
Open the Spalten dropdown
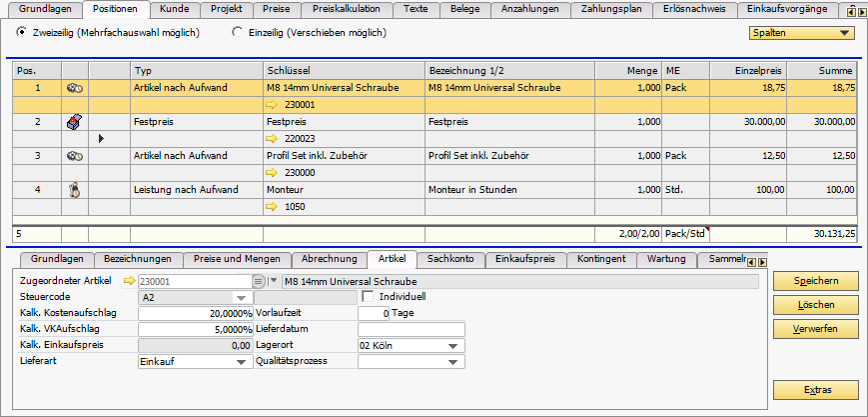pos(801,33)
